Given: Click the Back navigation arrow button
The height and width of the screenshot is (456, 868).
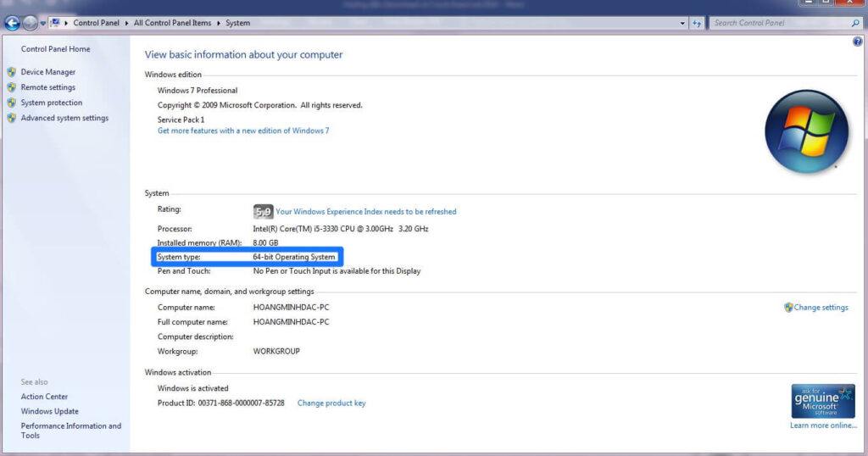Looking at the screenshot, I should point(12,23).
